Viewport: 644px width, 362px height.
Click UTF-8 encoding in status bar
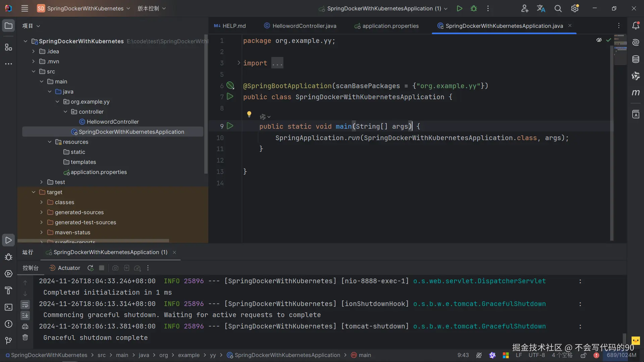pyautogui.click(x=536, y=355)
